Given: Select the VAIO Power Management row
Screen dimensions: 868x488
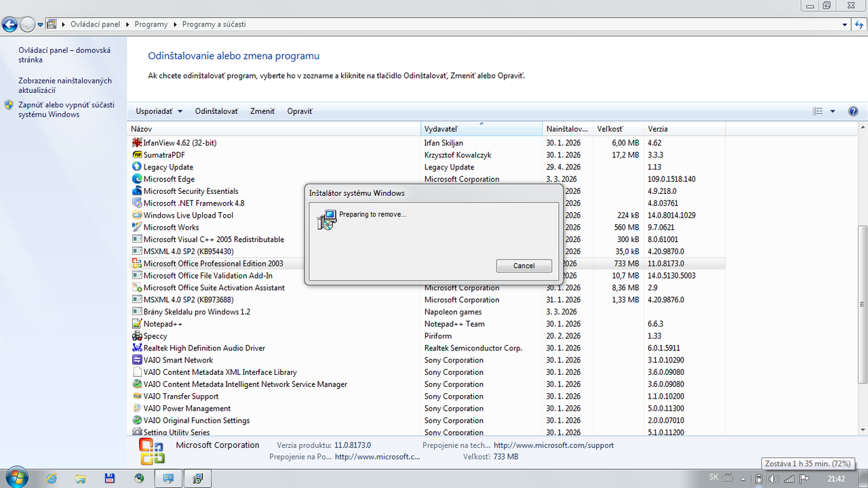Looking at the screenshot, I should (427, 409).
